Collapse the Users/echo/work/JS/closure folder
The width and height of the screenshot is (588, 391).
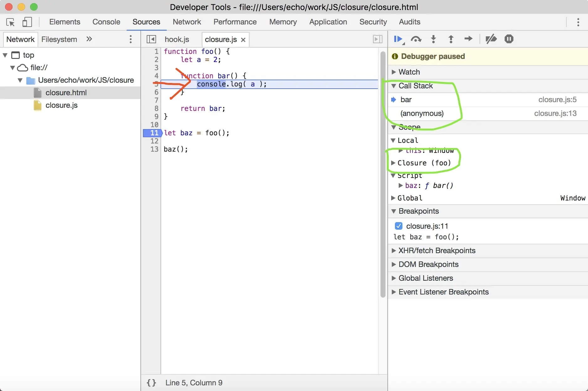pos(20,80)
